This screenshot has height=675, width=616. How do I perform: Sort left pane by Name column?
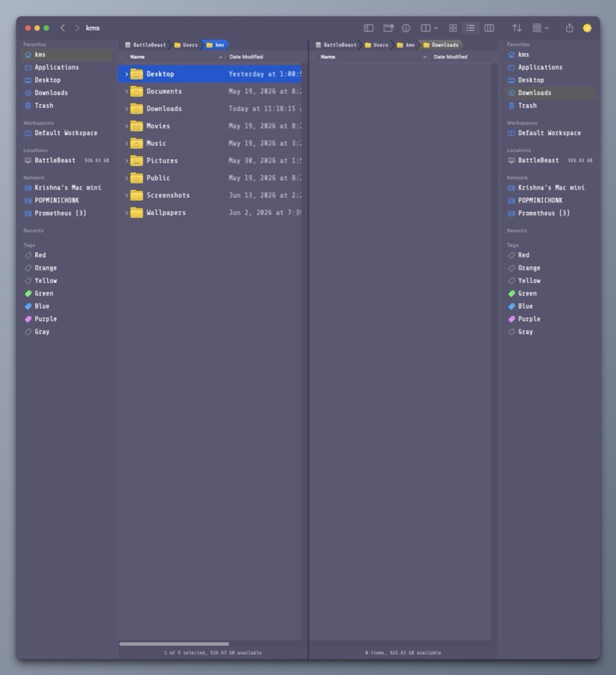tap(173, 57)
